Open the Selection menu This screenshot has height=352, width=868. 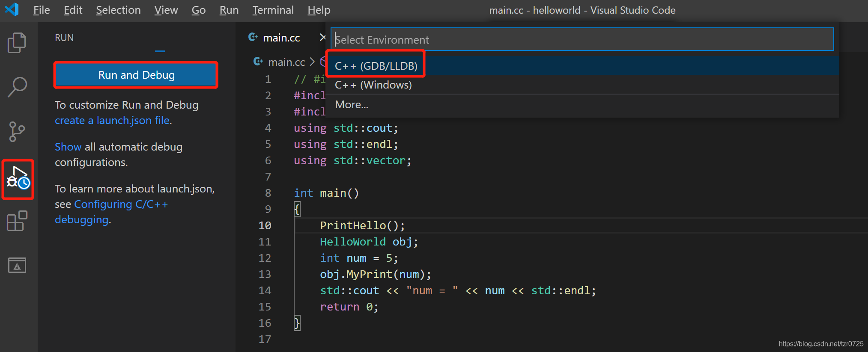[118, 10]
